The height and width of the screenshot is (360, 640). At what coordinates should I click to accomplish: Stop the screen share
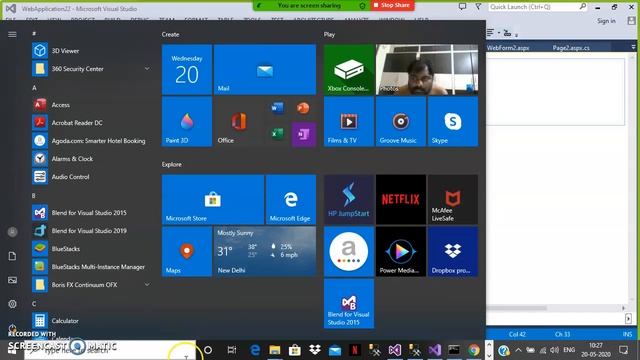pyautogui.click(x=392, y=5)
